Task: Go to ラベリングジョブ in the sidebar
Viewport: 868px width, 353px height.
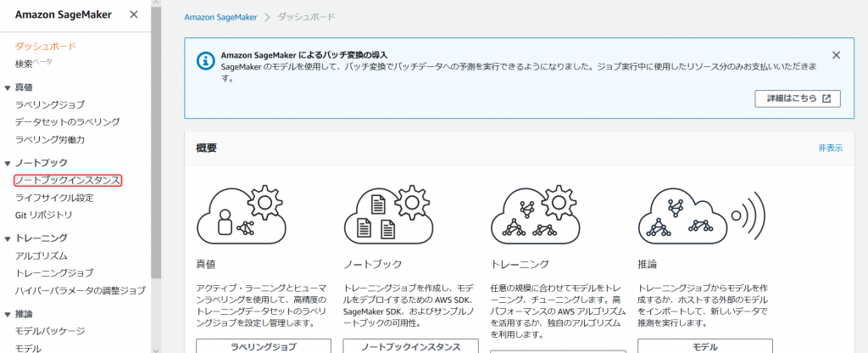Action: [50, 104]
